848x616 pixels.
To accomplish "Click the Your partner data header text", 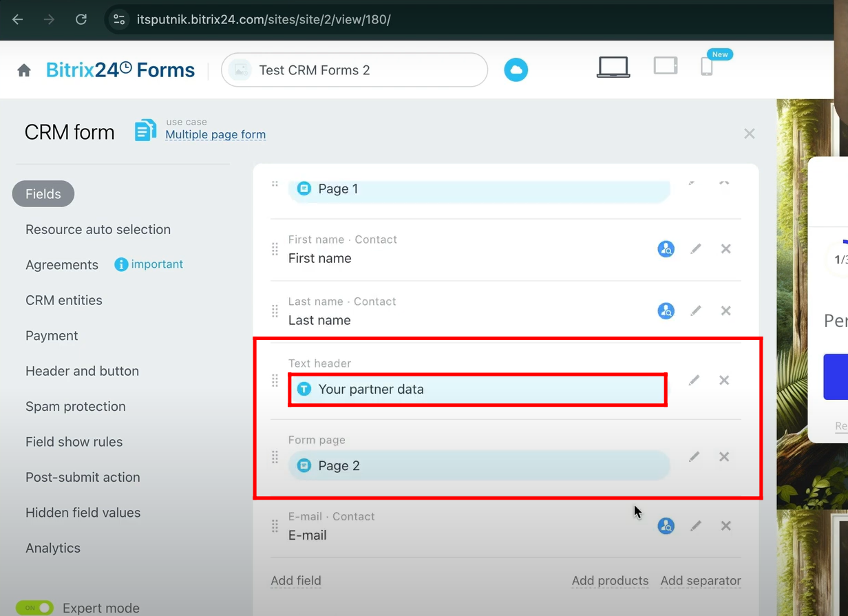I will pyautogui.click(x=371, y=390).
